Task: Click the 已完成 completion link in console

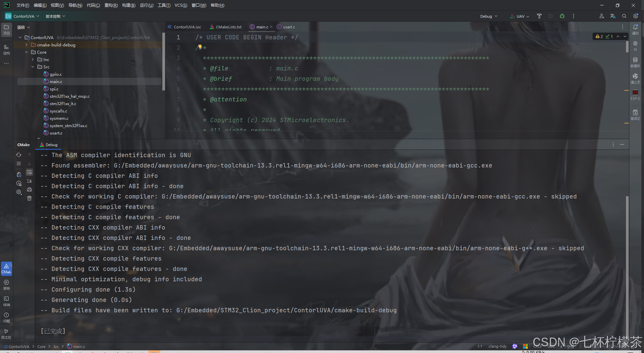Action: tap(52, 331)
